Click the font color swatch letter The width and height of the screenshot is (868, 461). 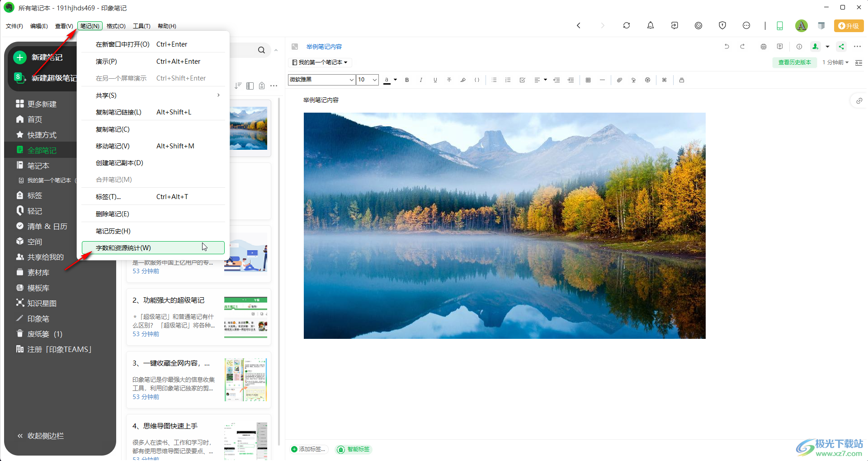click(x=387, y=80)
